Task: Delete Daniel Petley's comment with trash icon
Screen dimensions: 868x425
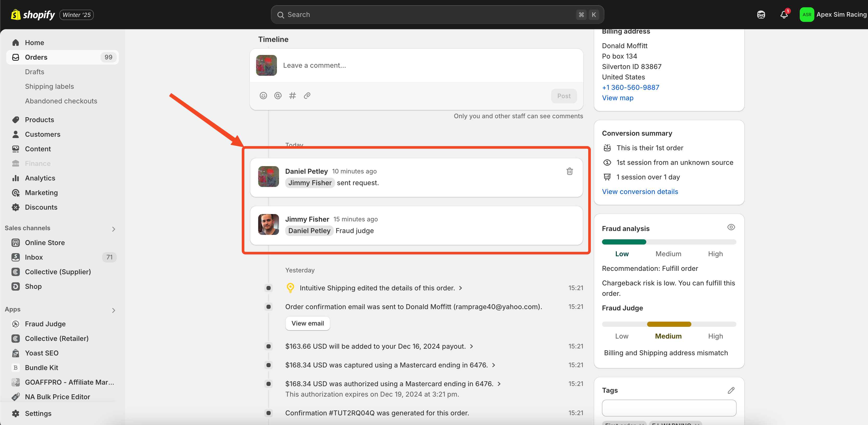Action: [x=569, y=171]
